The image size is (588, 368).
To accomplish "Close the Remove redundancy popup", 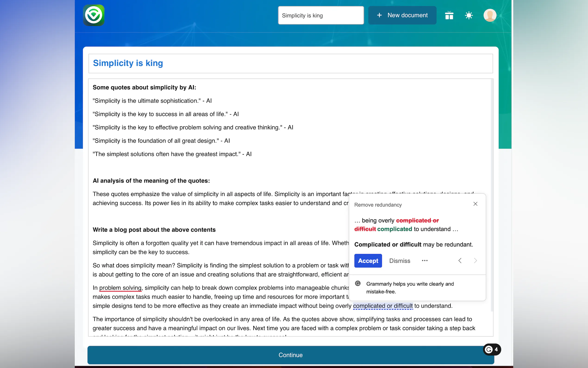I will point(475,204).
